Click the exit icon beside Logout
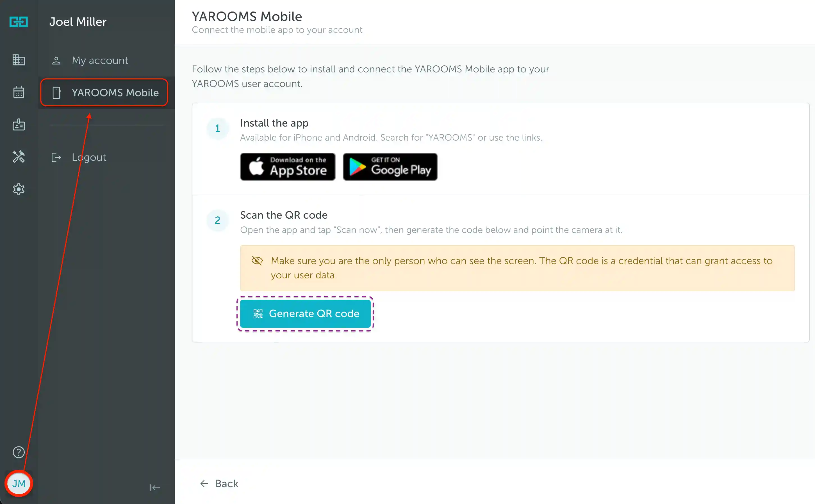 pyautogui.click(x=56, y=157)
